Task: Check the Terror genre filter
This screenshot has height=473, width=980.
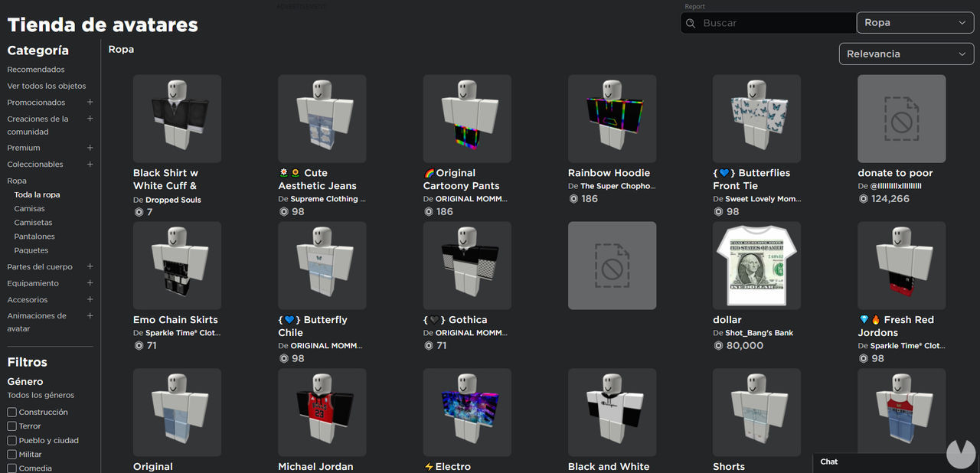Action: [x=11, y=426]
